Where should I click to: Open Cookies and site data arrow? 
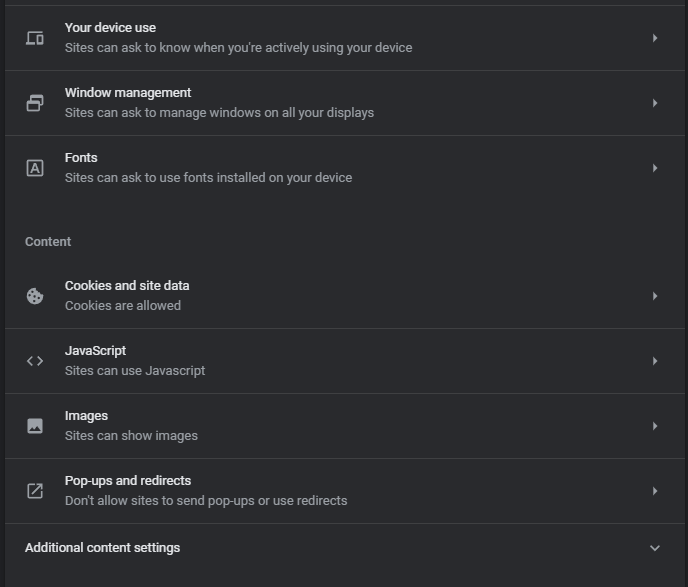(655, 296)
